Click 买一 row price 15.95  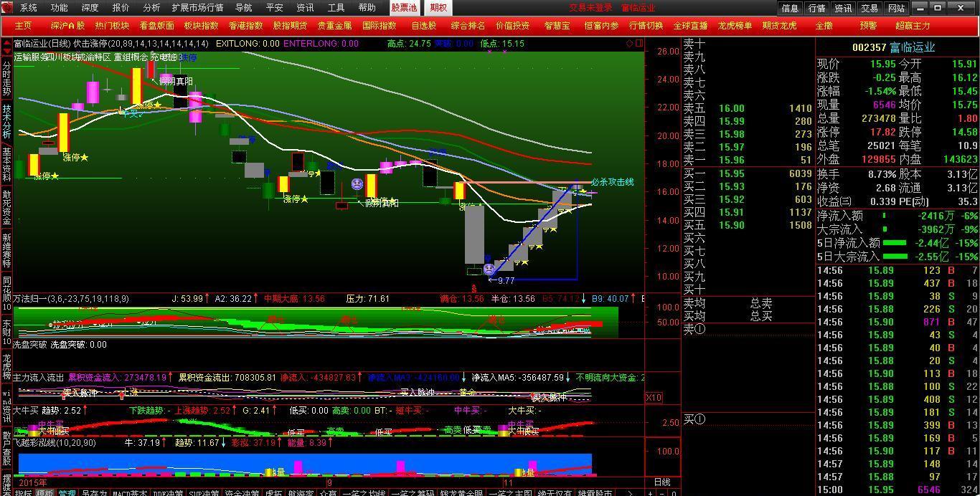pyautogui.click(x=732, y=173)
